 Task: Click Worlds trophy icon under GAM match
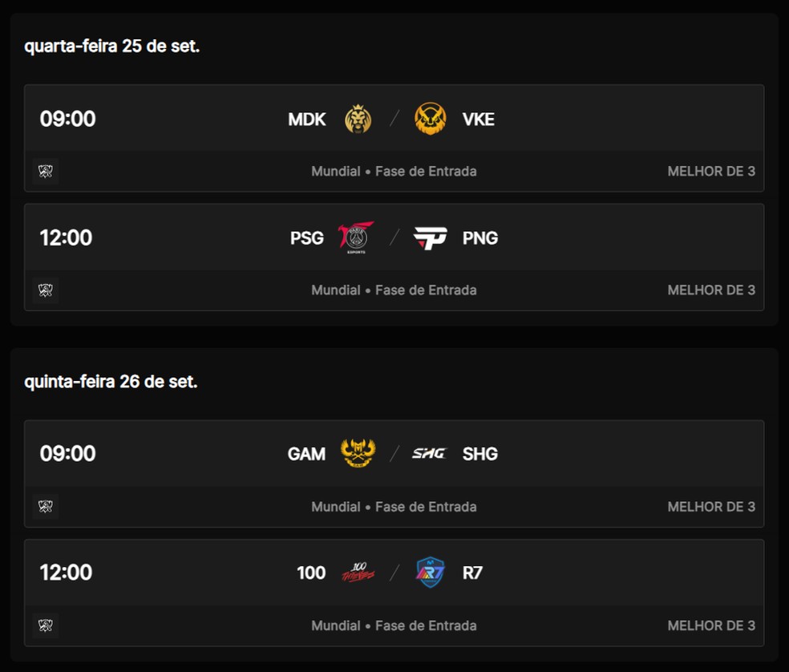46,507
